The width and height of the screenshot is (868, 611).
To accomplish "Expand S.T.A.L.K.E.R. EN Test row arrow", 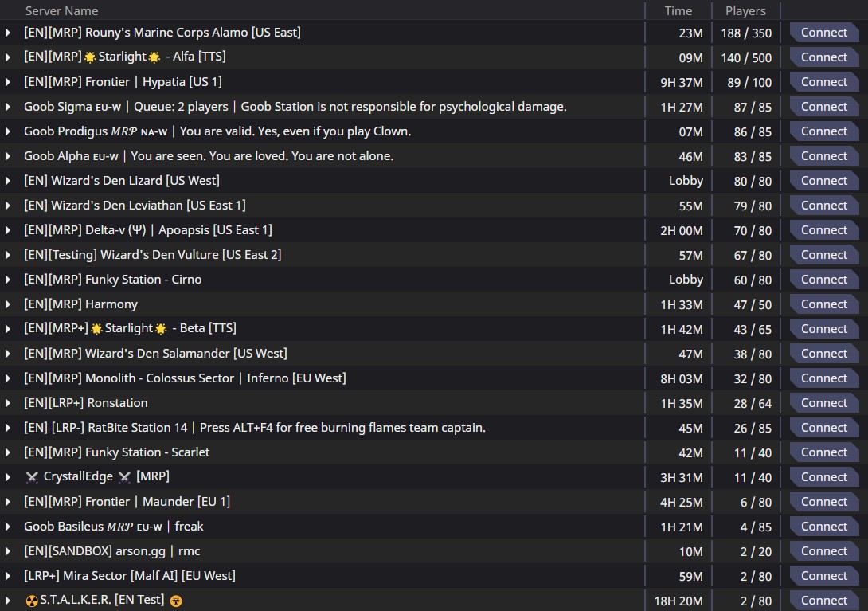I will coord(8,601).
